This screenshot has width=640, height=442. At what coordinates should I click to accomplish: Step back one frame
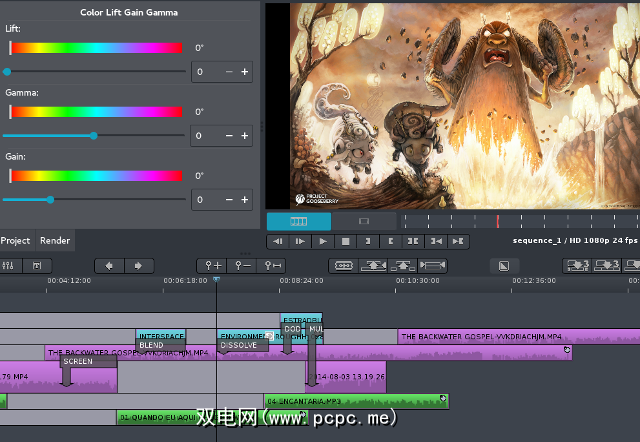click(x=278, y=241)
